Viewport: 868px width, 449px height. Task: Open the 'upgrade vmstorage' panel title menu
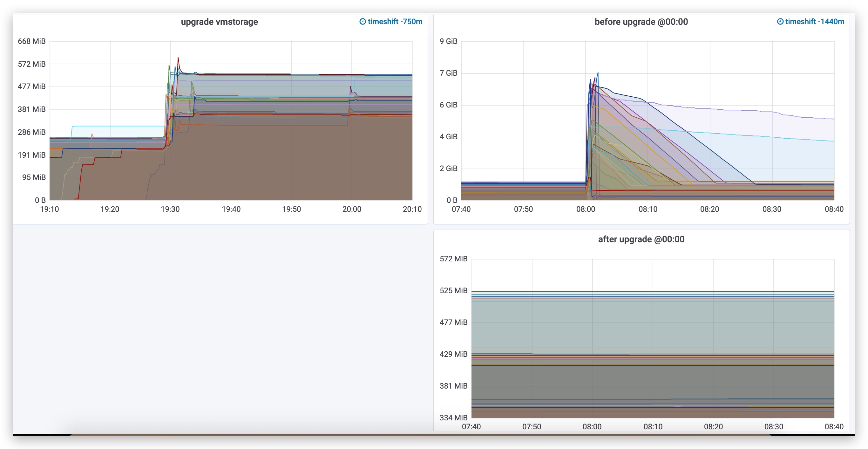coord(219,22)
